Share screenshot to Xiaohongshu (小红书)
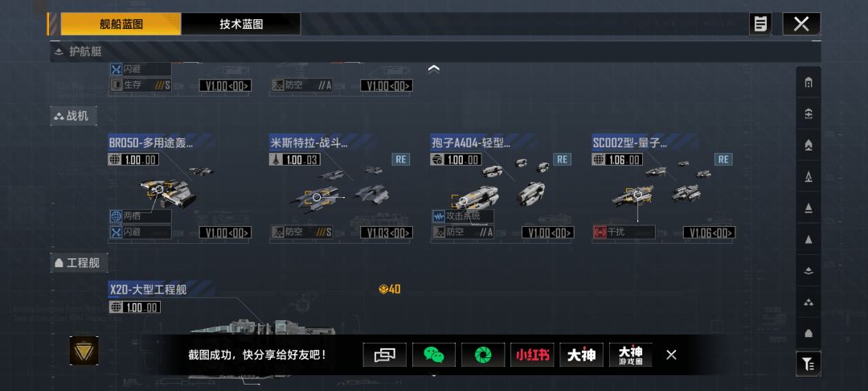The image size is (868, 391). [x=532, y=355]
